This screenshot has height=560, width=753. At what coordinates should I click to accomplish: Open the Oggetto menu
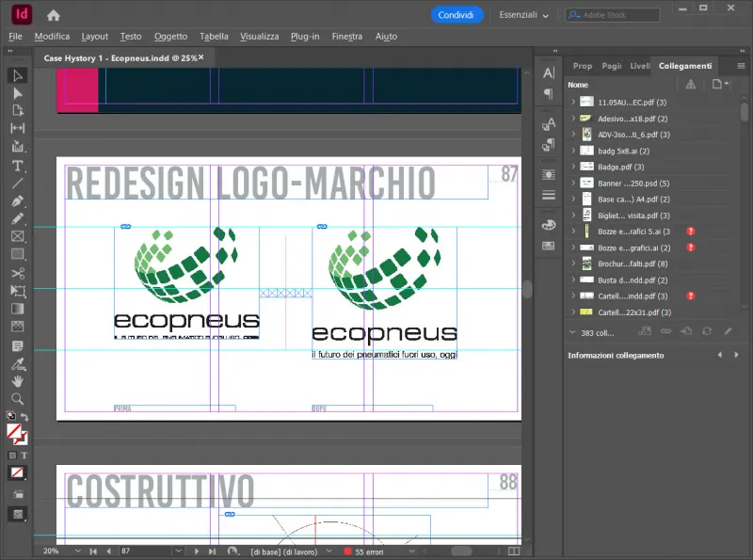pyautogui.click(x=170, y=37)
